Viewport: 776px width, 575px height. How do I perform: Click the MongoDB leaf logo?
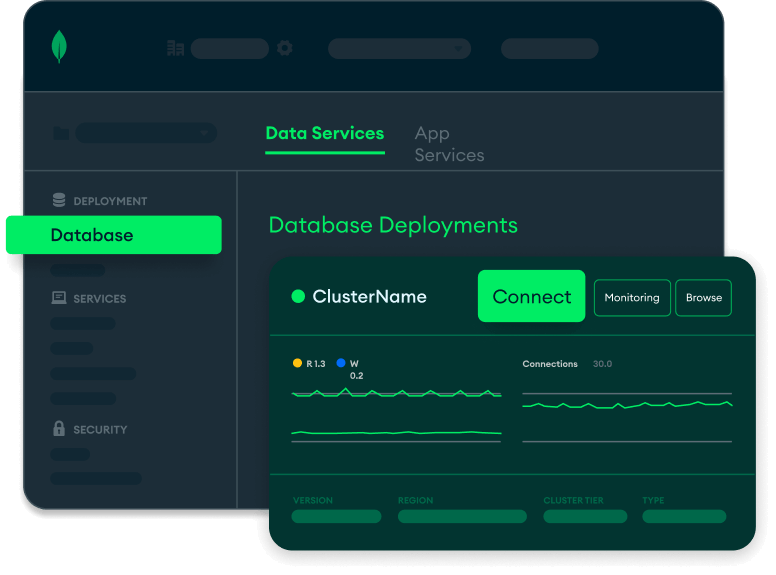(59, 47)
